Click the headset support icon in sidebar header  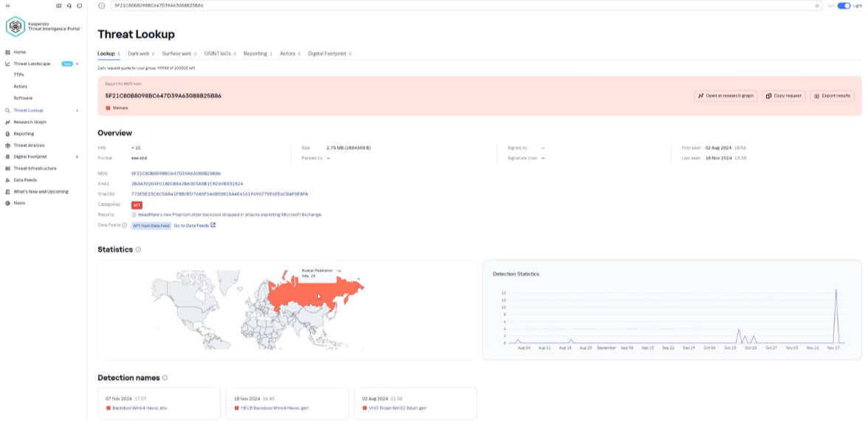[x=69, y=6]
